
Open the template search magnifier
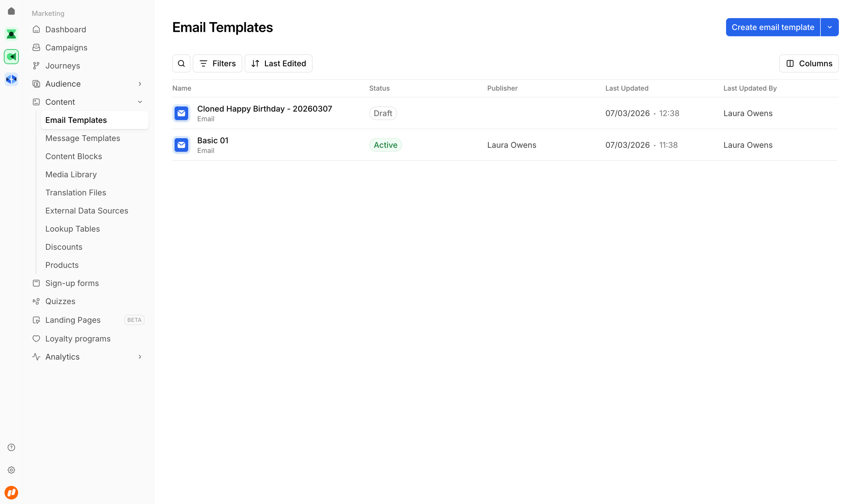[x=181, y=64]
